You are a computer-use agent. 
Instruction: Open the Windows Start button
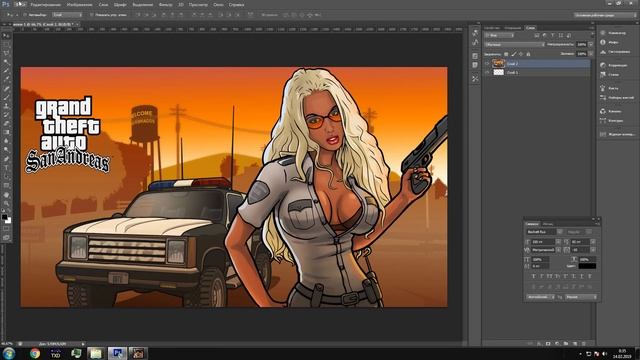[9, 353]
